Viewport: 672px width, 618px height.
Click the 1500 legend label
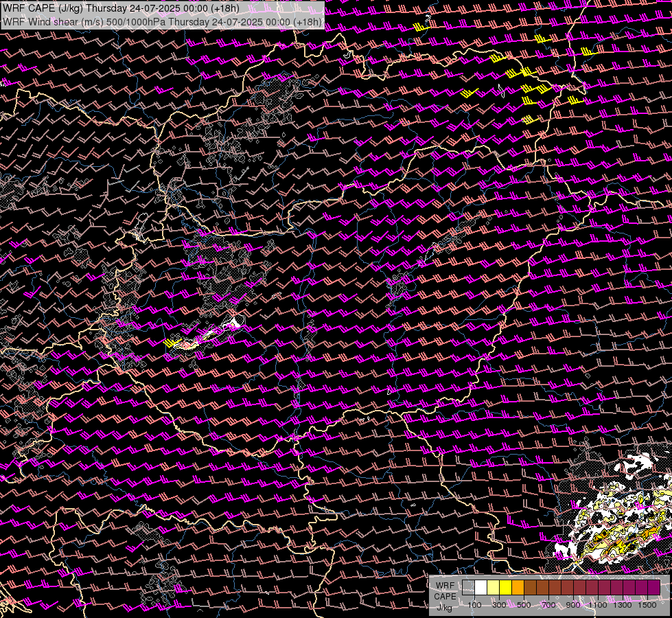click(647, 605)
